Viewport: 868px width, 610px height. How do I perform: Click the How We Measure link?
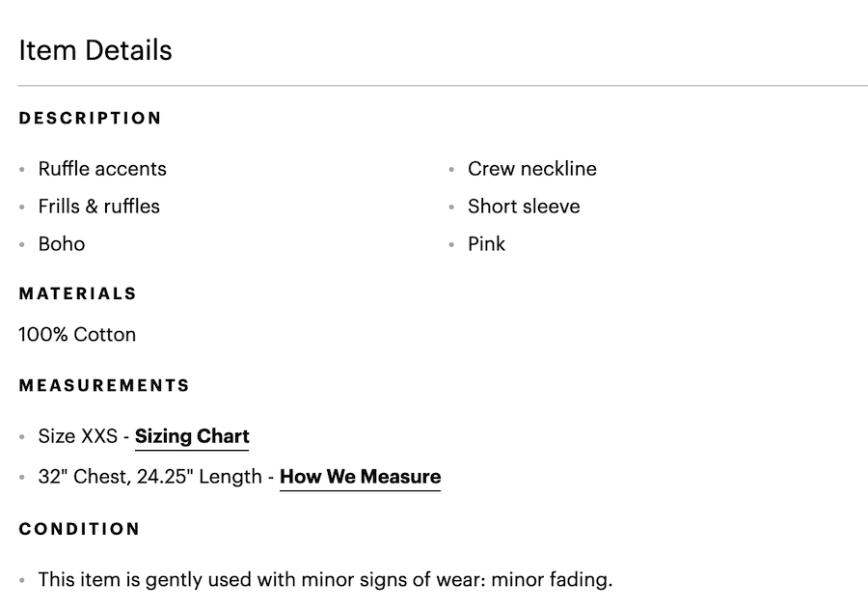click(x=360, y=477)
